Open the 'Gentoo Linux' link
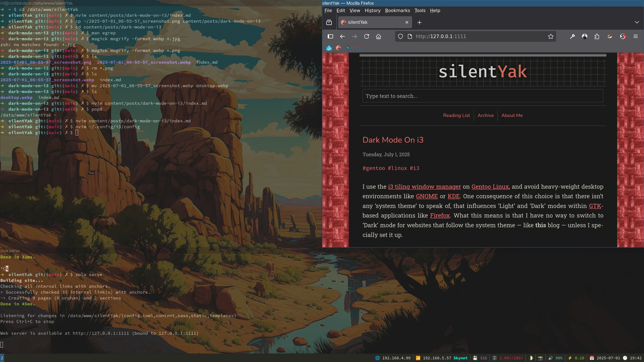The width and height of the screenshot is (644, 362). (x=490, y=187)
